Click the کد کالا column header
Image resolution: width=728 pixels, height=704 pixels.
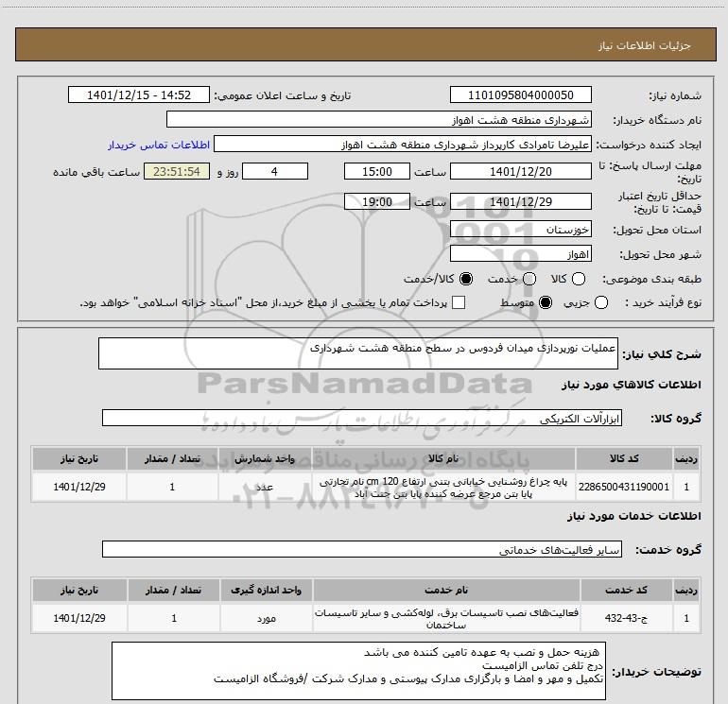click(x=624, y=458)
